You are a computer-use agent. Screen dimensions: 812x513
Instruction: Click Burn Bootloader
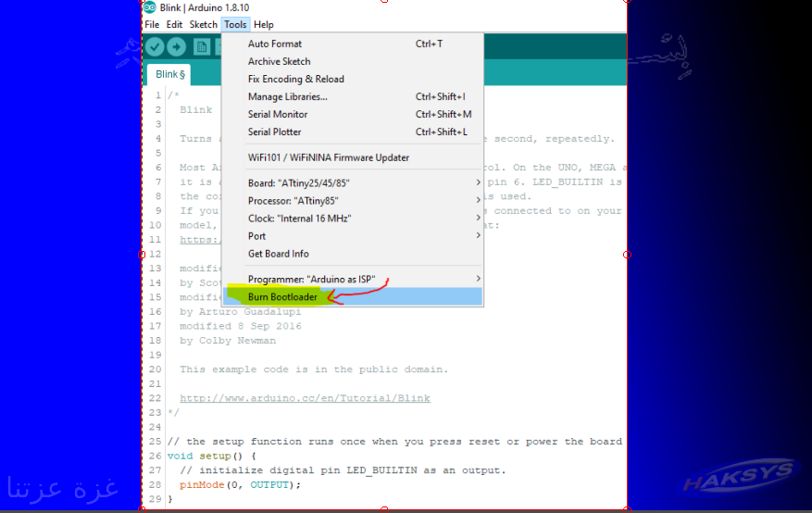[x=353, y=296]
